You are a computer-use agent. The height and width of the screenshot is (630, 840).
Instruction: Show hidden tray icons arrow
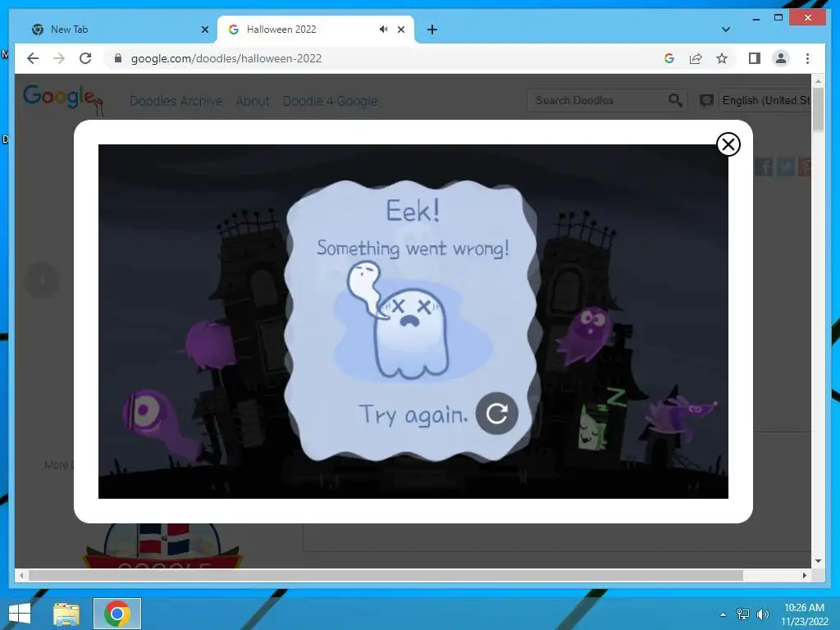pos(723,614)
